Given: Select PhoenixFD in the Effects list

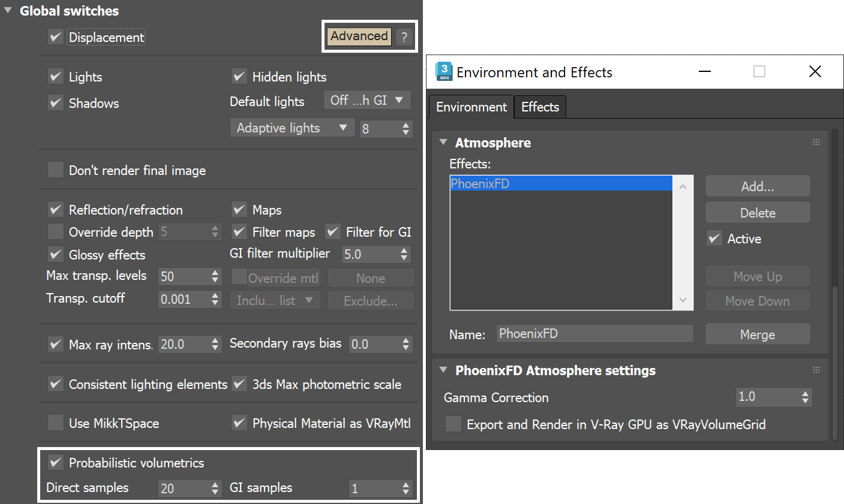Looking at the screenshot, I should pos(561,183).
